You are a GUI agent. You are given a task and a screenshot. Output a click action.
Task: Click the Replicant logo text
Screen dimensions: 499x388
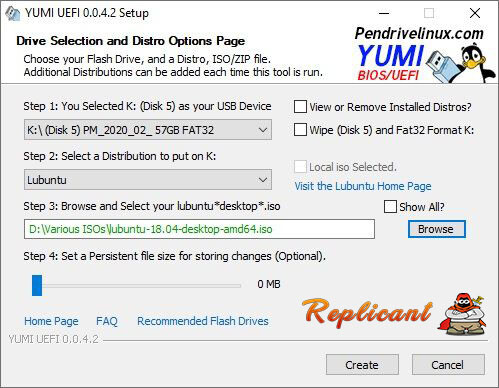pyautogui.click(x=367, y=313)
